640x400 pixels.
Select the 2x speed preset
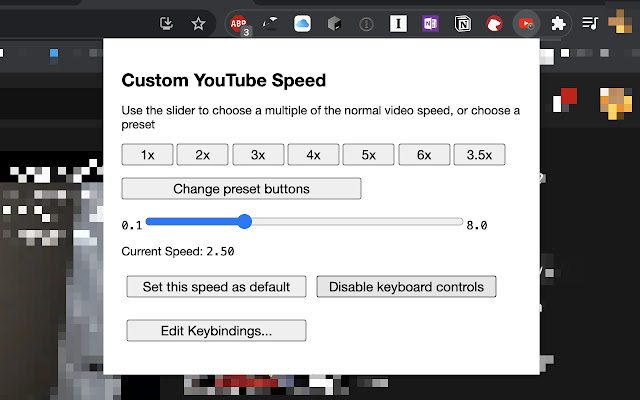tap(202, 155)
